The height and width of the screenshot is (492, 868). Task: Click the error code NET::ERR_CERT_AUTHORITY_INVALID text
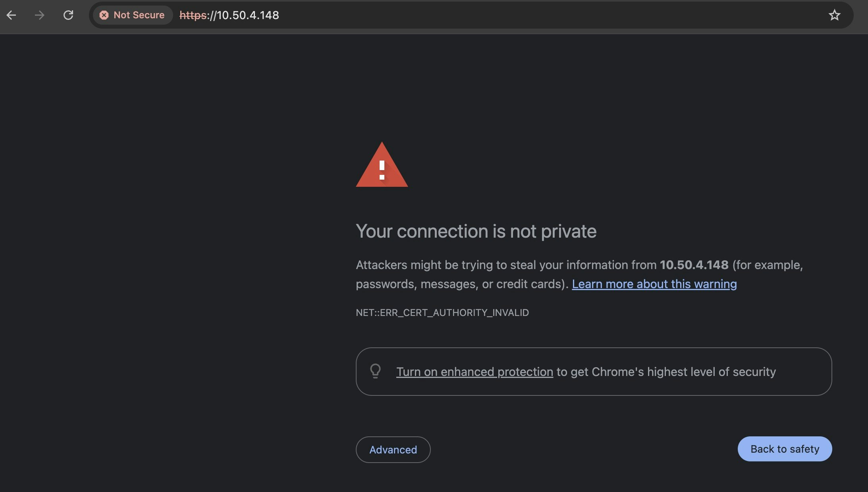[x=442, y=313]
